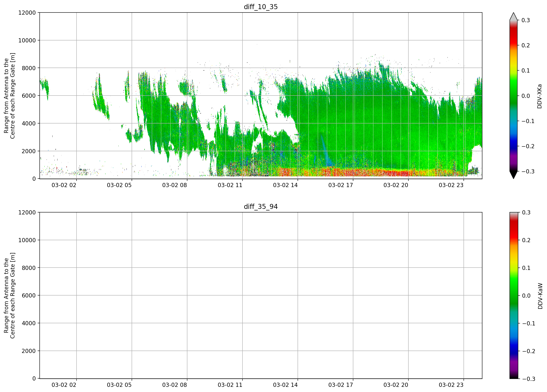Click the "2000" y-tick in diff_10_35 plot
This screenshot has width=547, height=392.
pyautogui.click(x=29, y=151)
